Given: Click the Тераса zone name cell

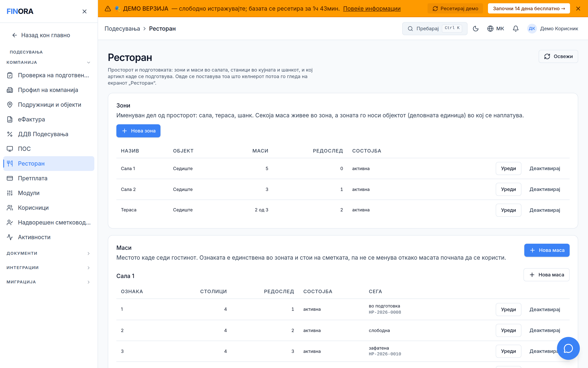Looking at the screenshot, I should (x=129, y=210).
